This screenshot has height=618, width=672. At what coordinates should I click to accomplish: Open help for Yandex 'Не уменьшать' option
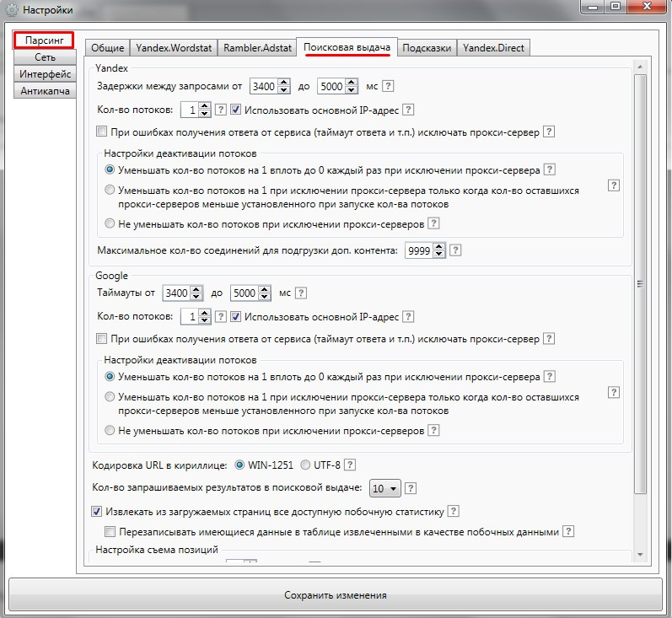[433, 223]
